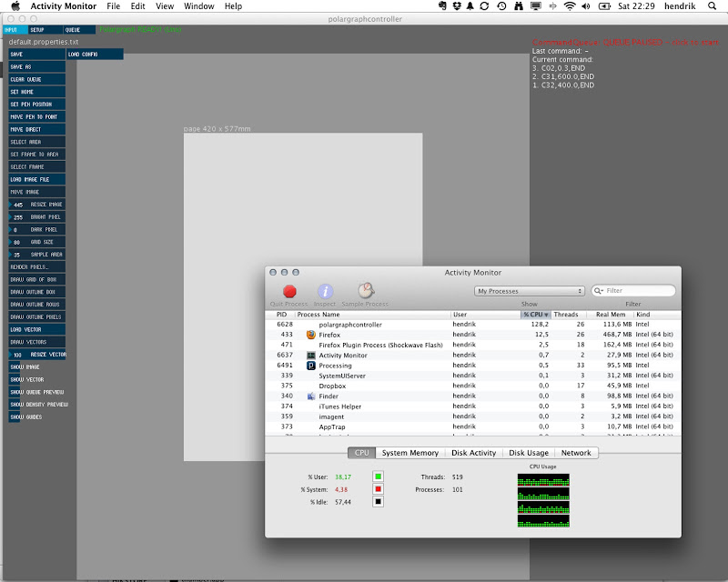Click the sync arrows menu bar icon
This screenshot has height=582, width=728.
(484, 6)
